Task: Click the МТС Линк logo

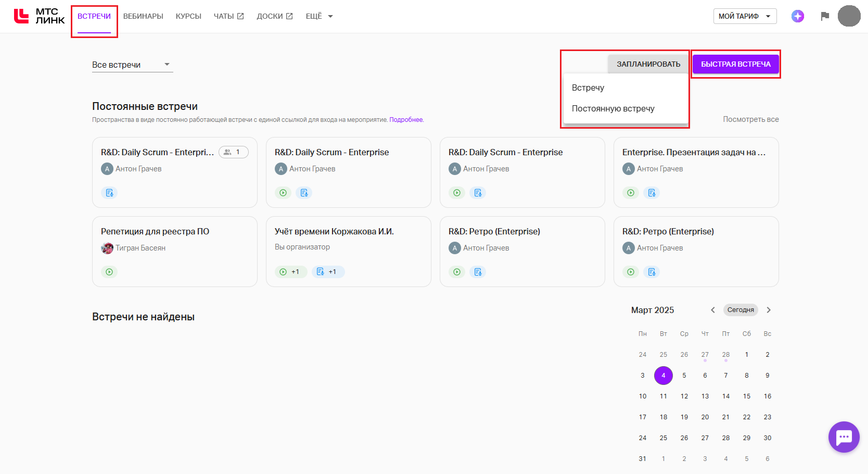Action: (x=40, y=16)
